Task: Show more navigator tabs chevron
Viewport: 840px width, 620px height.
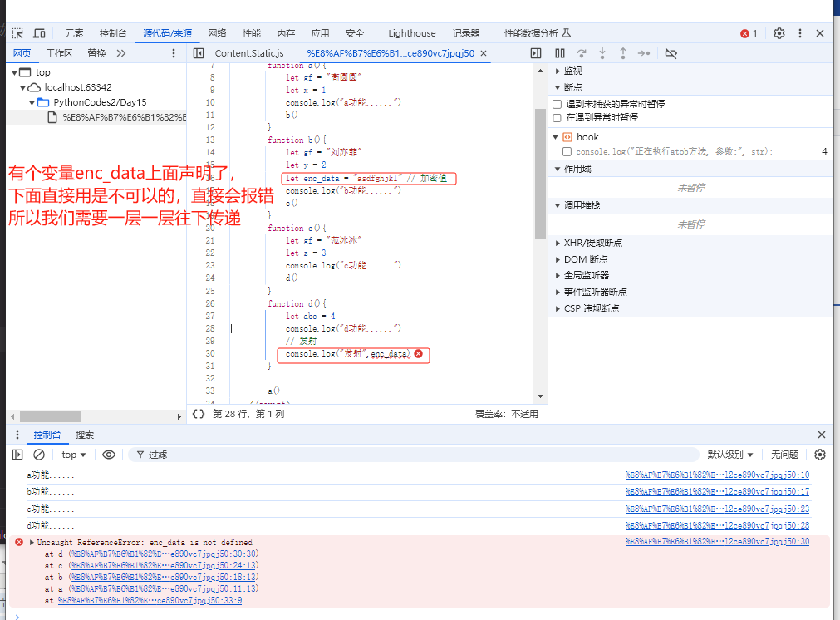Action: pyautogui.click(x=121, y=53)
